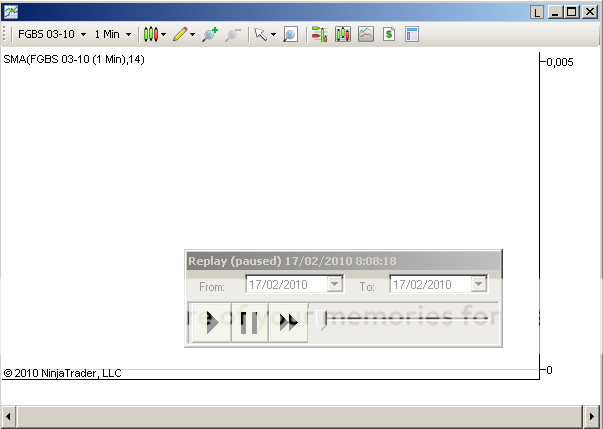Image resolution: width=603 pixels, height=429 pixels.
Task: Expand the FGBS 03-10 instrument dropdown
Action: 83,34
